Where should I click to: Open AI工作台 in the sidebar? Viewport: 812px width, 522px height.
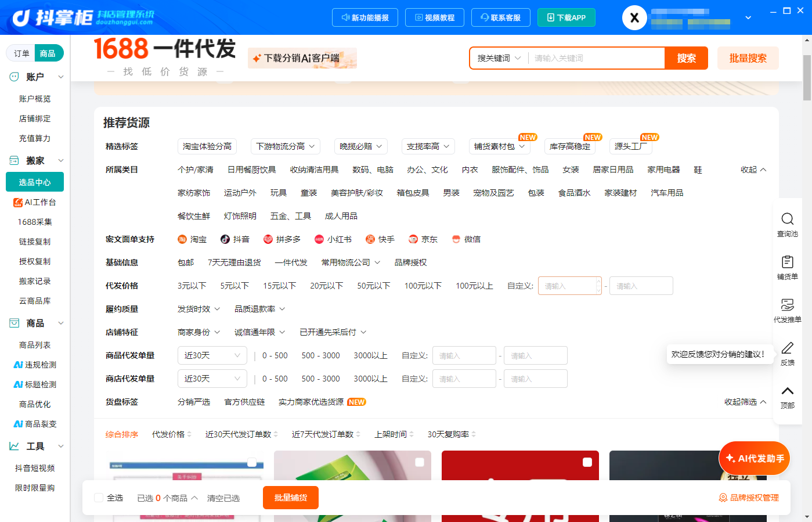[35, 202]
